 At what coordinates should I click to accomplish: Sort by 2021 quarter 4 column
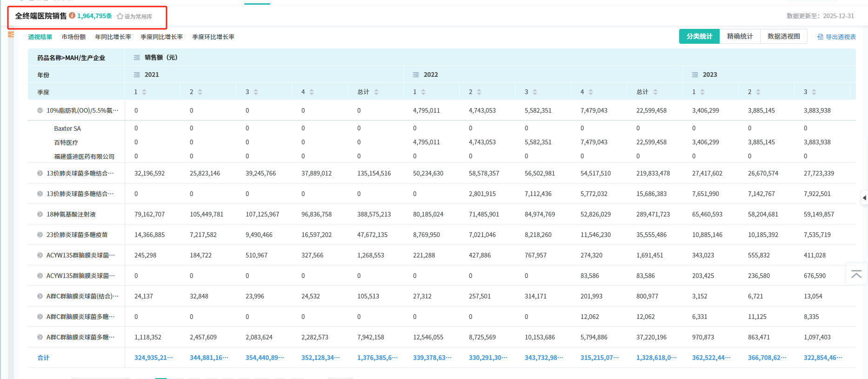(x=312, y=92)
